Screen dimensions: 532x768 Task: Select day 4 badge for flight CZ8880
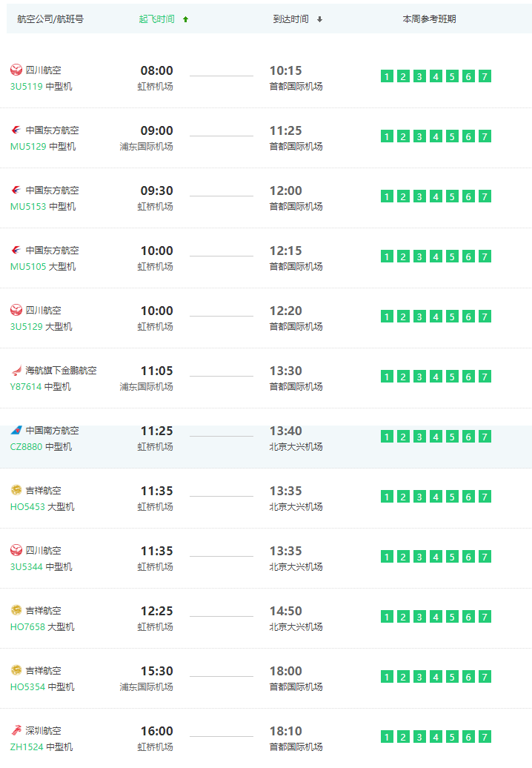coord(436,437)
